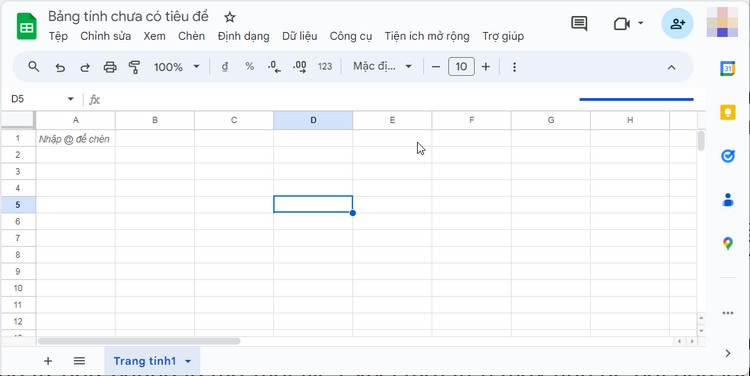The height and width of the screenshot is (376, 750).
Task: Select the column A header
Action: 76,120
